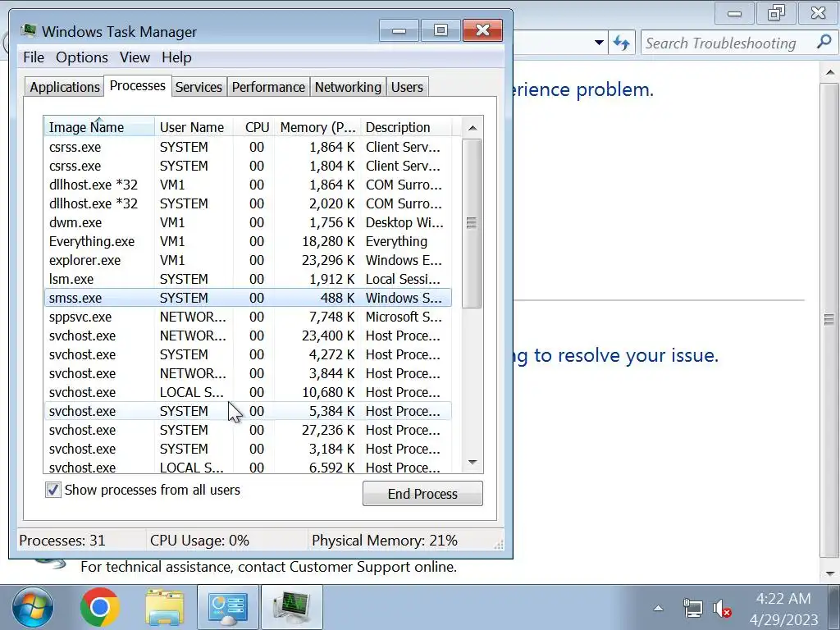The width and height of the screenshot is (840, 630).
Task: Close the Windows Task Manager window
Action: [x=482, y=30]
